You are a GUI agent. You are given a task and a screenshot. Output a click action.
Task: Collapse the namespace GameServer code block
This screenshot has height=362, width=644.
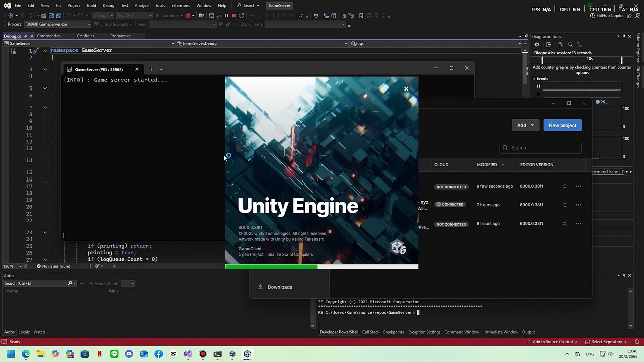(45, 50)
